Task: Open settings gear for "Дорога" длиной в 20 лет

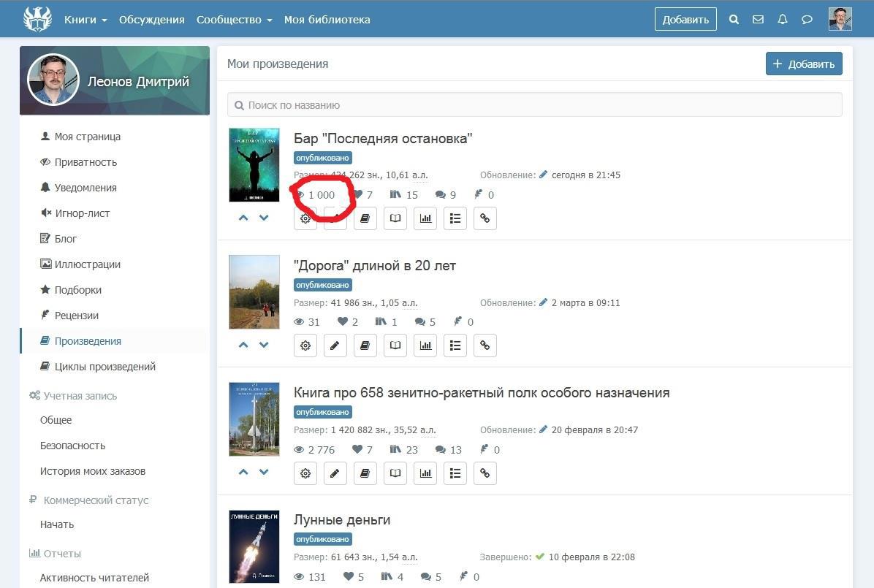Action: point(305,345)
